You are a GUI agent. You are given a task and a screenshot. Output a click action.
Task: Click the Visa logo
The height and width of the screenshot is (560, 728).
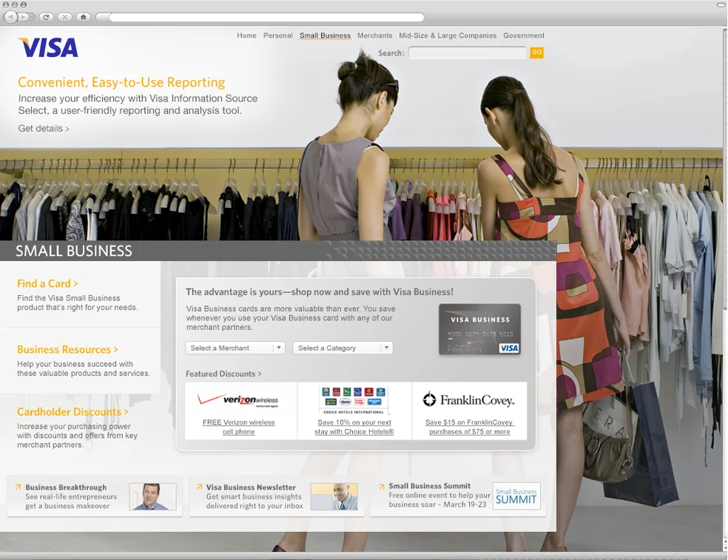pyautogui.click(x=48, y=47)
